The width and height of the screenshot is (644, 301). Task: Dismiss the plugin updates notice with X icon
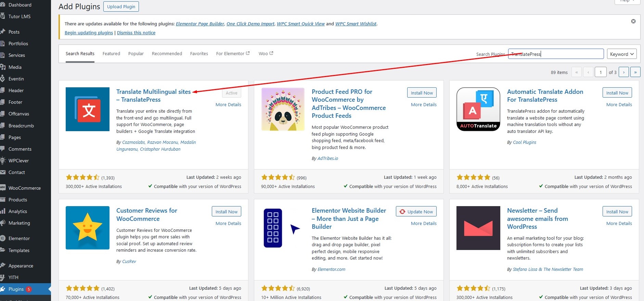(x=633, y=21)
